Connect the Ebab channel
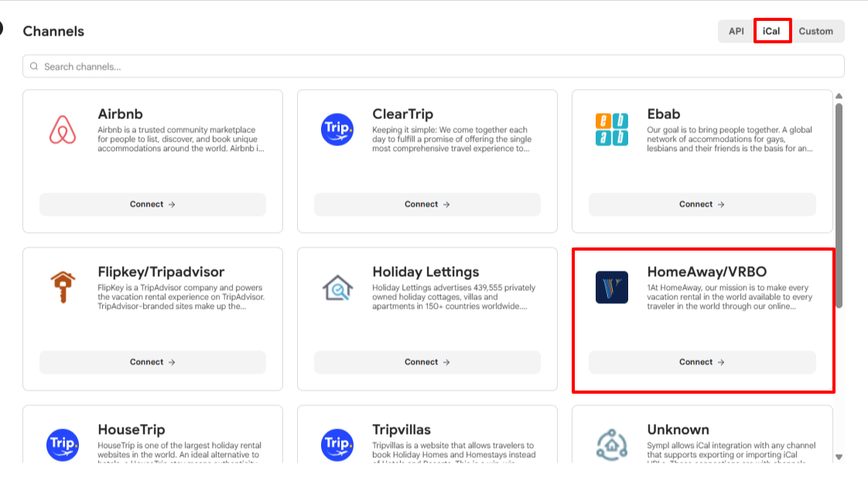Viewport: 868px width, 478px height. tap(702, 204)
